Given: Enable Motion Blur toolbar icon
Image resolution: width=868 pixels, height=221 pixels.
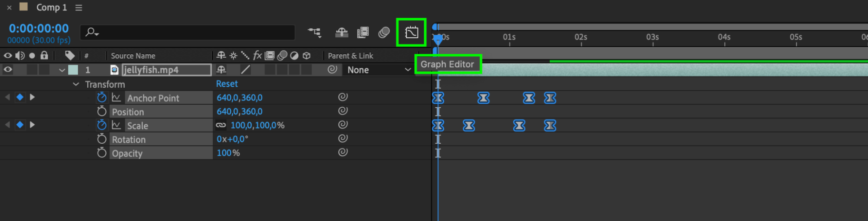Looking at the screenshot, I should pyautogui.click(x=384, y=33).
